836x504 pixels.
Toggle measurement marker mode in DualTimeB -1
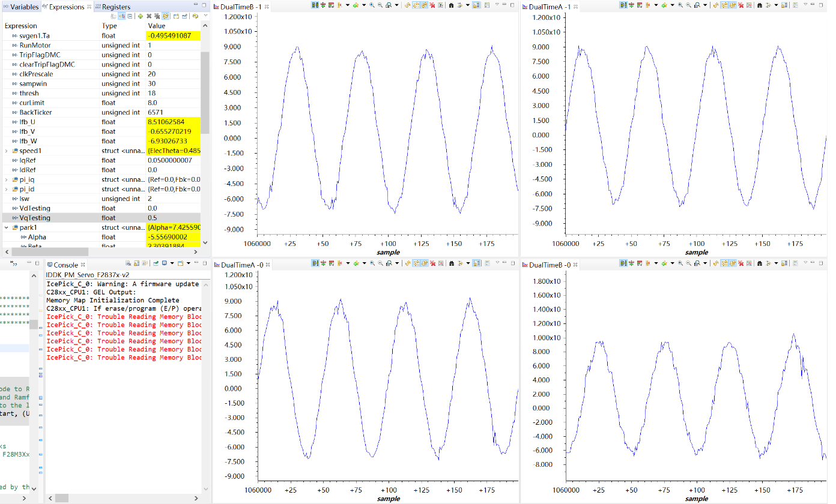click(x=340, y=5)
